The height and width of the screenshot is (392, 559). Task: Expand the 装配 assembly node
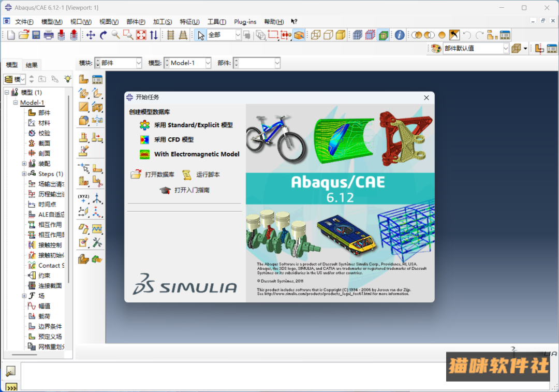[24, 164]
